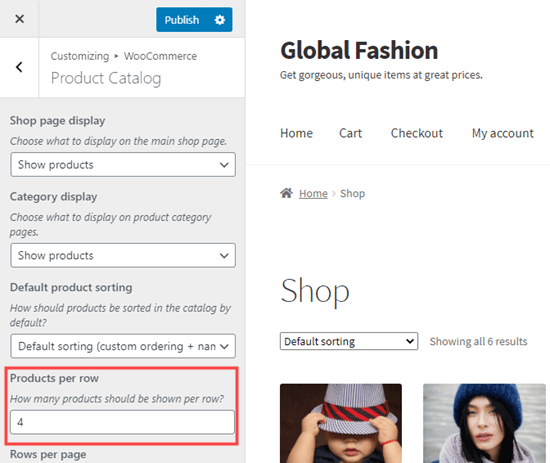Open the Shop page display dropdown
The width and height of the screenshot is (550, 463).
click(123, 165)
